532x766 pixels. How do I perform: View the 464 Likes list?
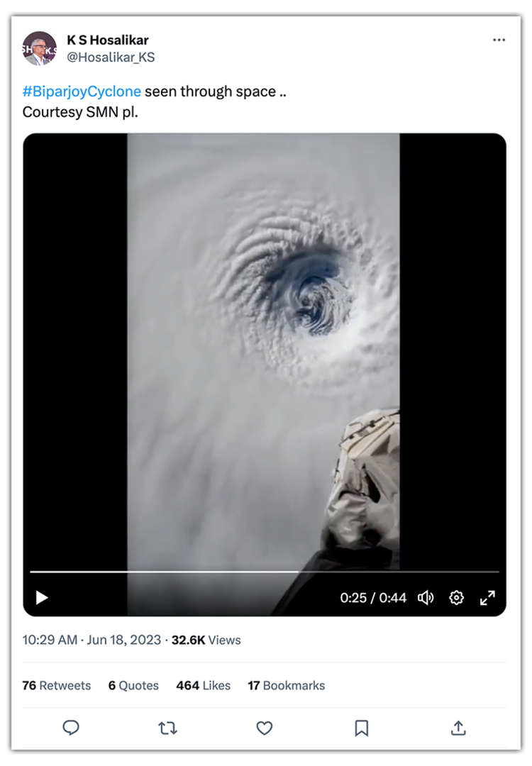(204, 685)
